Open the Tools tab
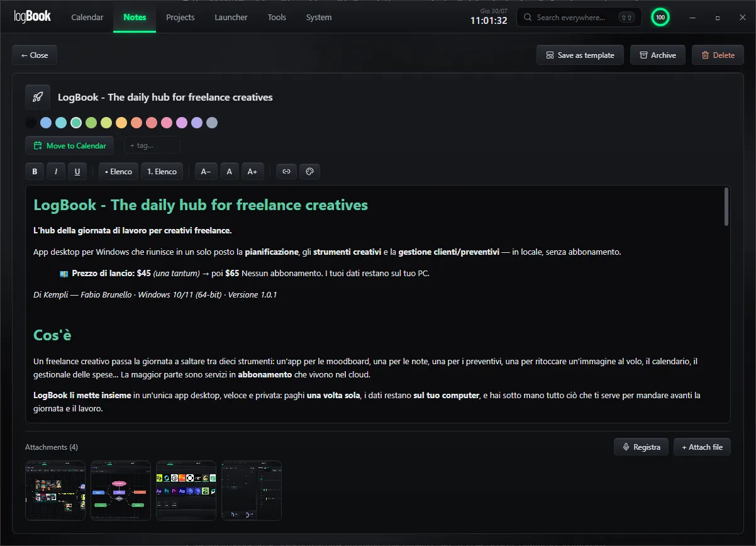 click(x=277, y=17)
